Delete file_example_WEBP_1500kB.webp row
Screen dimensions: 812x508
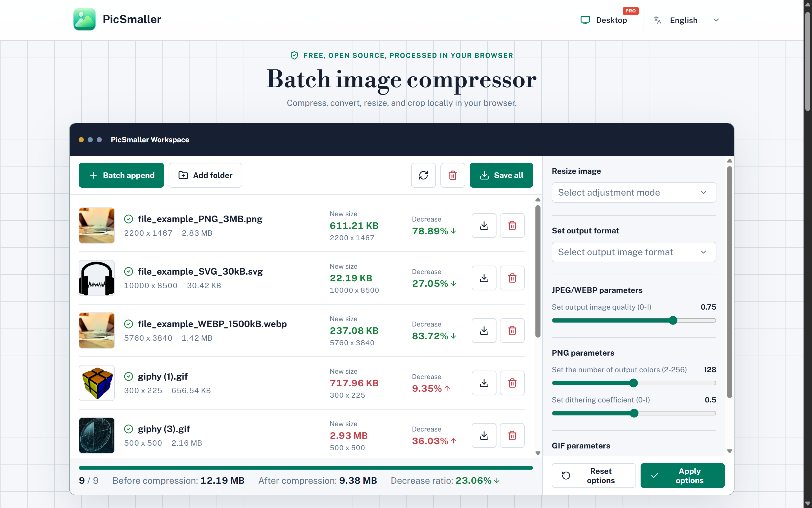tap(512, 330)
